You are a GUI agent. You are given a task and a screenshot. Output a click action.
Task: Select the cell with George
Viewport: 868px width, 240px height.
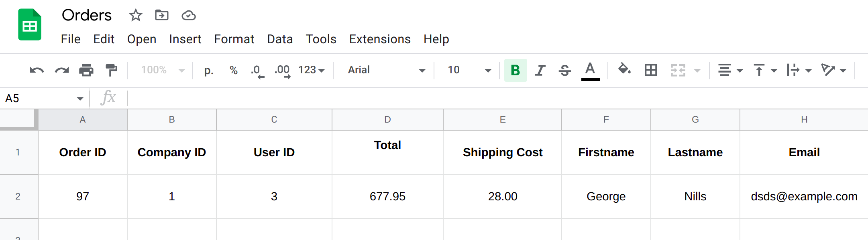(x=606, y=196)
